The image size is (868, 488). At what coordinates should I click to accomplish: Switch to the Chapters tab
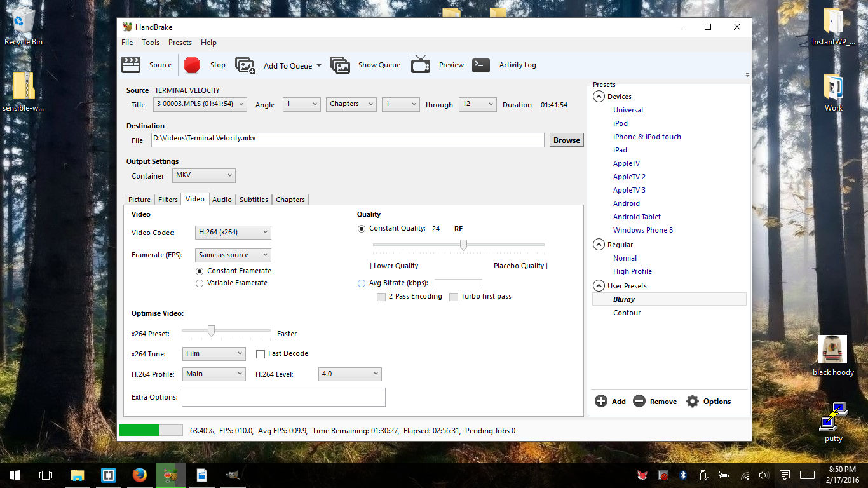290,200
